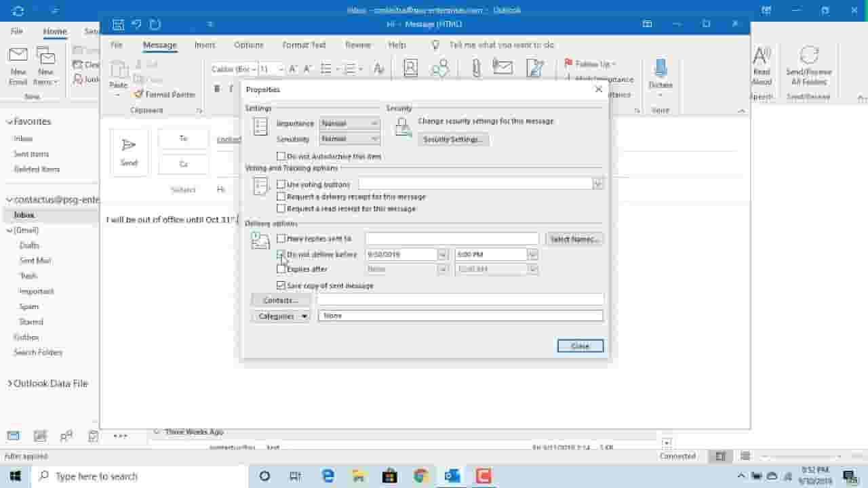Click the Numbering list icon

point(351,69)
